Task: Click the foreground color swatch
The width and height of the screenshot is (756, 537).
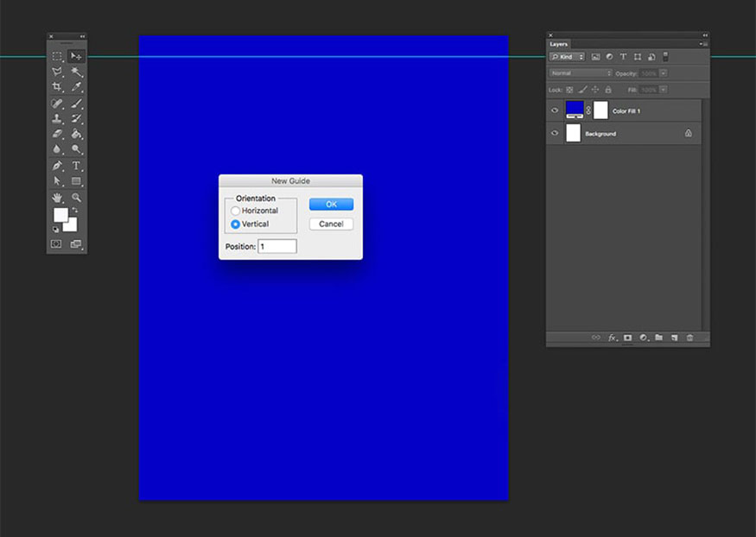Action: tap(60, 215)
